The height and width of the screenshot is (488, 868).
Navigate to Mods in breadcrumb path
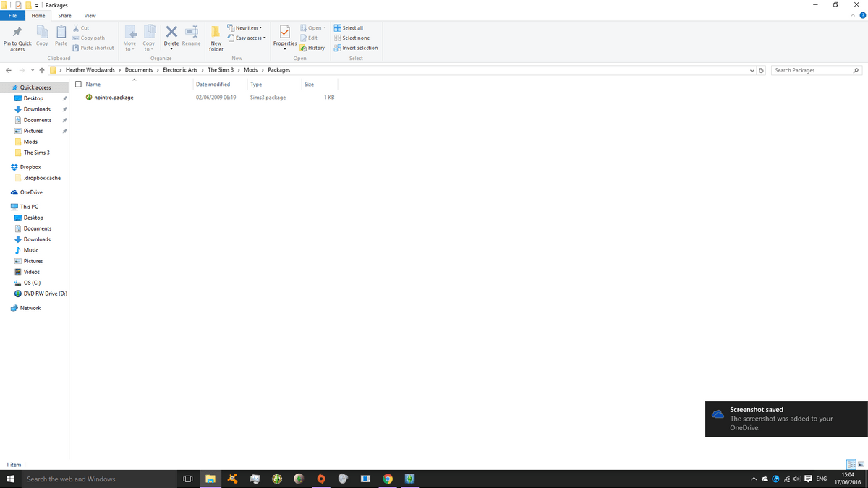coord(250,70)
